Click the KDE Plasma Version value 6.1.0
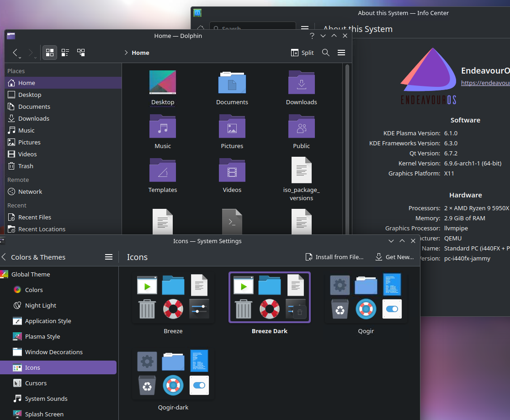 tap(451, 133)
